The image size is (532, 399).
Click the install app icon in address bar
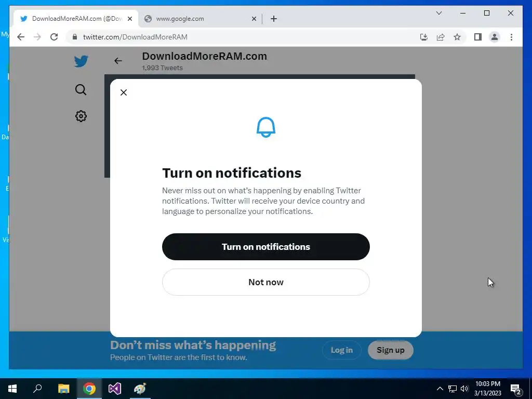pyautogui.click(x=424, y=37)
